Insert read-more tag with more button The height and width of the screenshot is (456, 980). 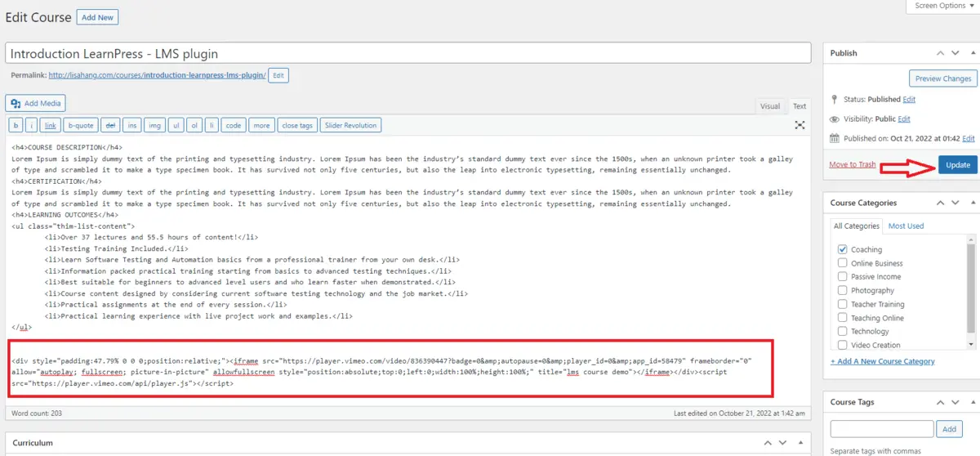point(261,125)
